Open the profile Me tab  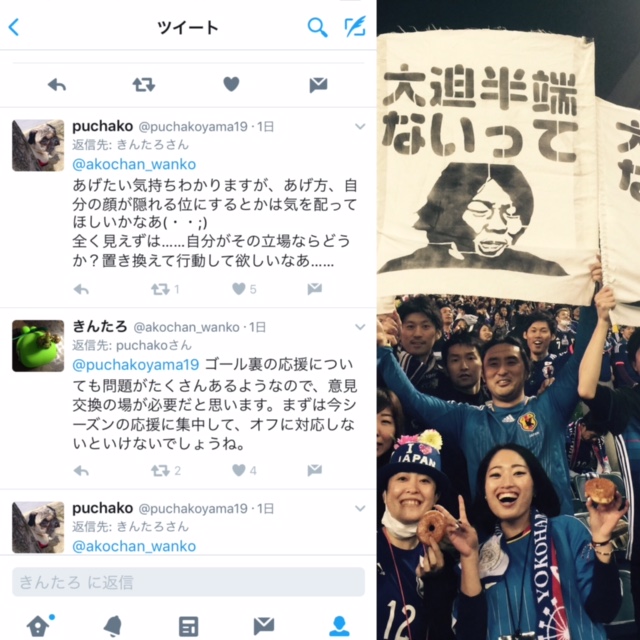click(x=339, y=626)
